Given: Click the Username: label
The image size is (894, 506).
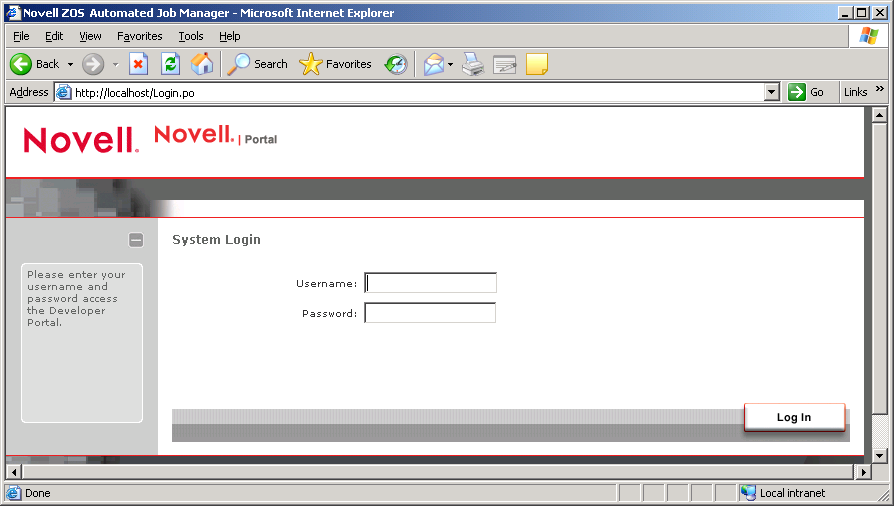Looking at the screenshot, I should pos(326,284).
